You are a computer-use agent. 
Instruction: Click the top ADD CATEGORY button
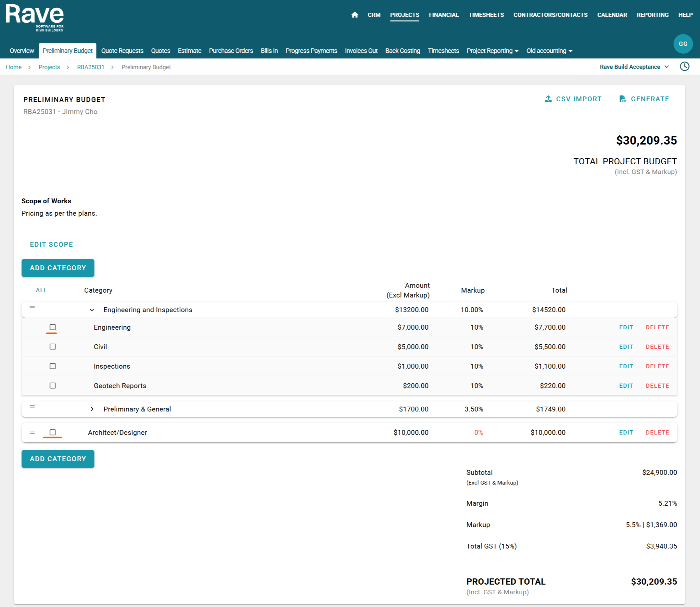pos(58,268)
